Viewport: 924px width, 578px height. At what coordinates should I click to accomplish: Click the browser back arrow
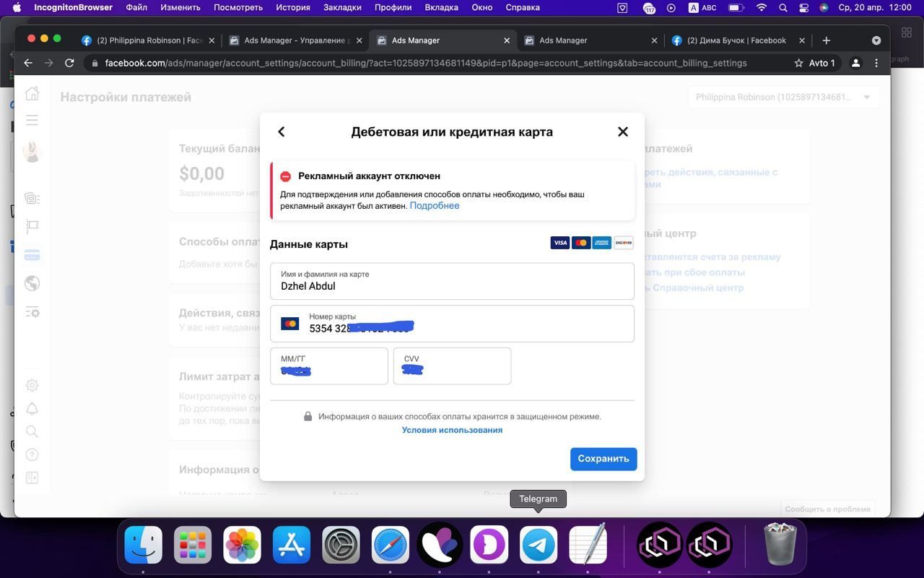28,63
